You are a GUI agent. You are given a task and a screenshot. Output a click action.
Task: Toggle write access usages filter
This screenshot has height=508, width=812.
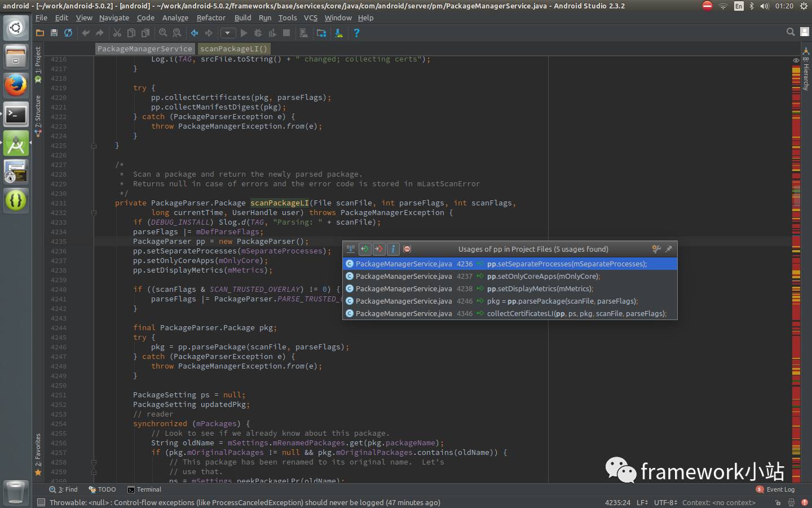point(379,249)
